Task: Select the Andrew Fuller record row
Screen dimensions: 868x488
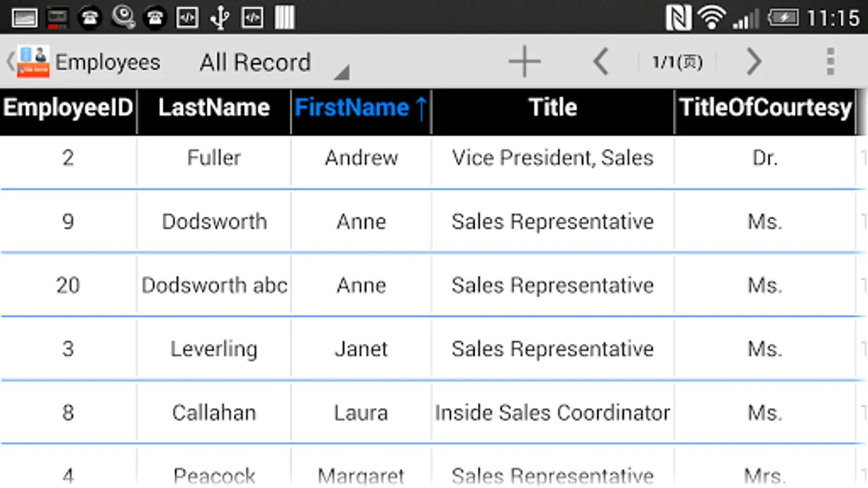Action: point(361,158)
